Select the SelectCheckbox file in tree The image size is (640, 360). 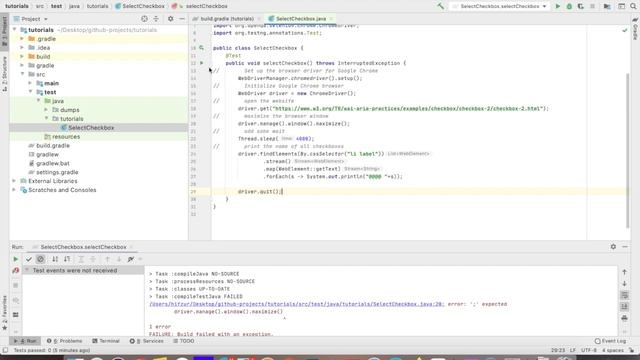pos(91,128)
